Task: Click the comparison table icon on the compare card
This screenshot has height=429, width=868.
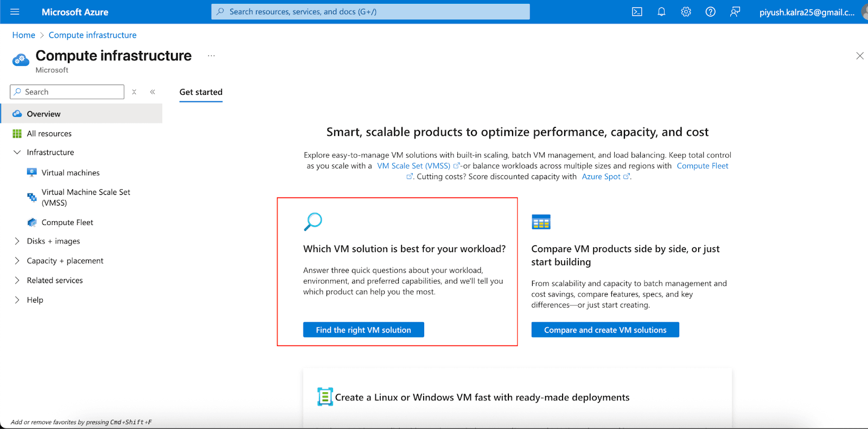Action: pos(541,222)
